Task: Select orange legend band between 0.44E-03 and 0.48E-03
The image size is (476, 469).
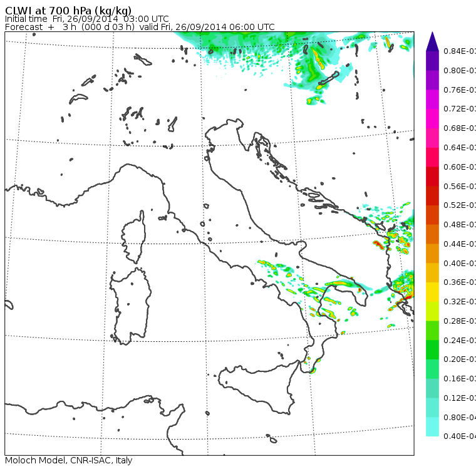Action: coord(432,234)
